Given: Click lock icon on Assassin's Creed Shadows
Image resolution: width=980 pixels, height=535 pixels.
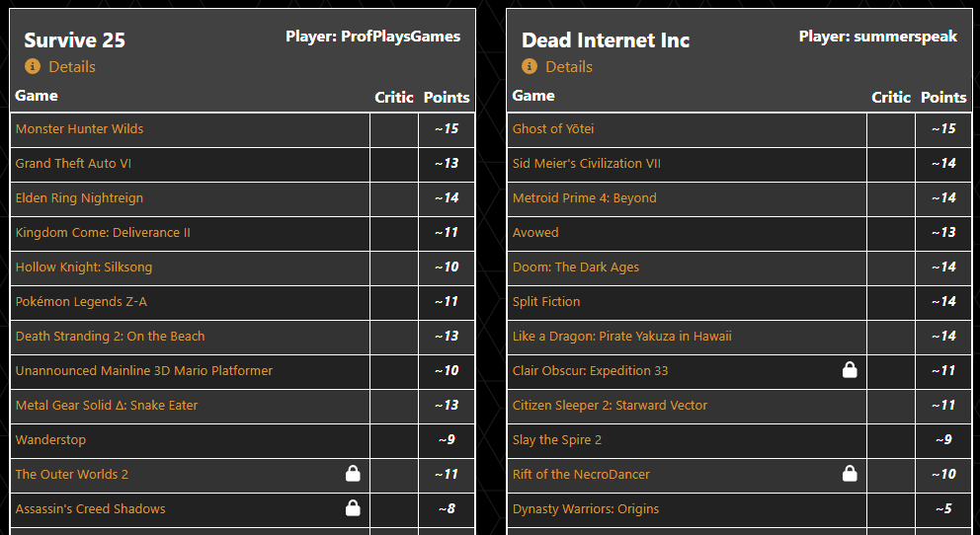Looking at the screenshot, I should [353, 508].
